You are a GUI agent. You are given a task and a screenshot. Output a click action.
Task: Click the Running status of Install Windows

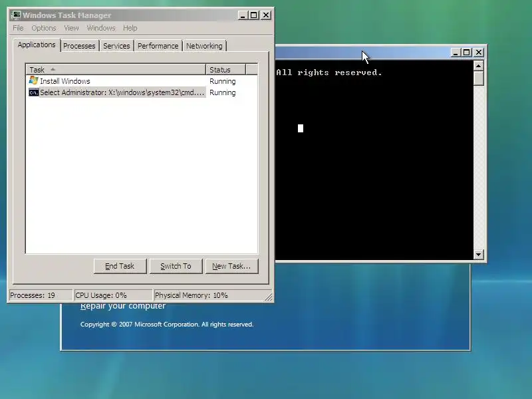[223, 81]
